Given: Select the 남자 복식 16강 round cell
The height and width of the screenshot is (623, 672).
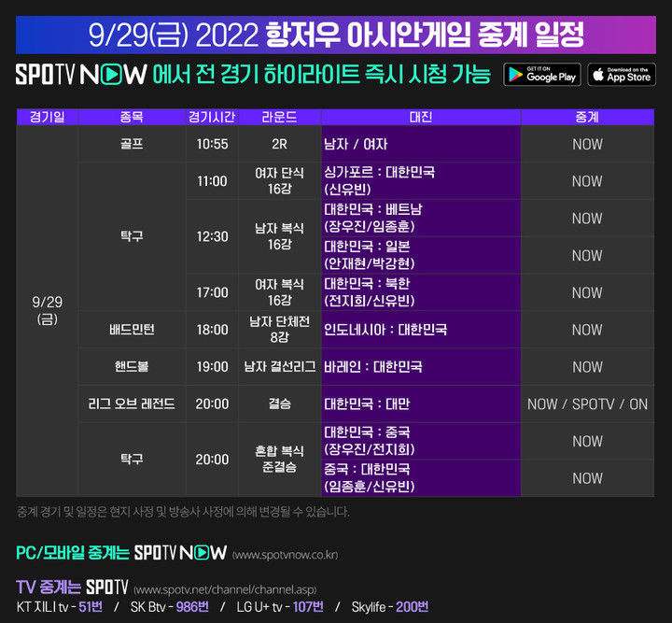Looking at the screenshot, I should [x=279, y=236].
